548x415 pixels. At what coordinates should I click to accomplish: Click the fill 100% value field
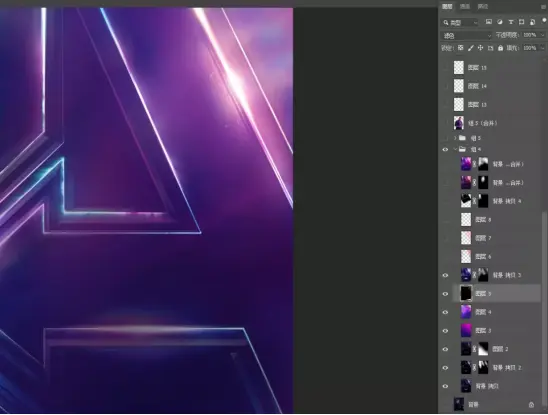coord(530,48)
